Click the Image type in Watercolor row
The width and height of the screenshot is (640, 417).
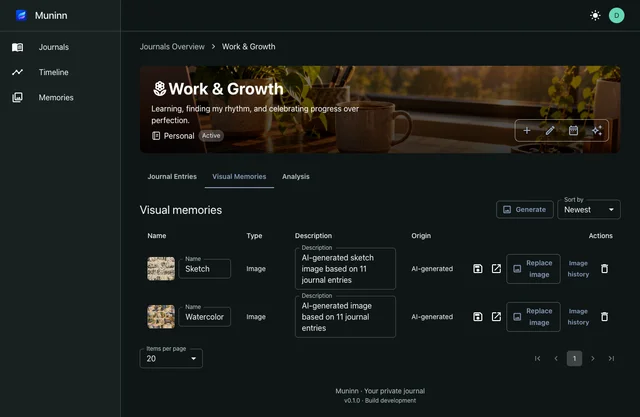(x=256, y=317)
